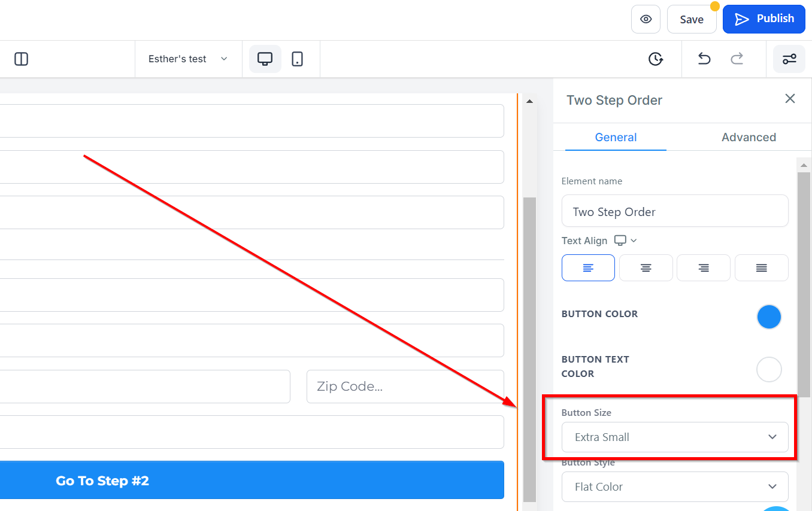Align text right

point(704,268)
